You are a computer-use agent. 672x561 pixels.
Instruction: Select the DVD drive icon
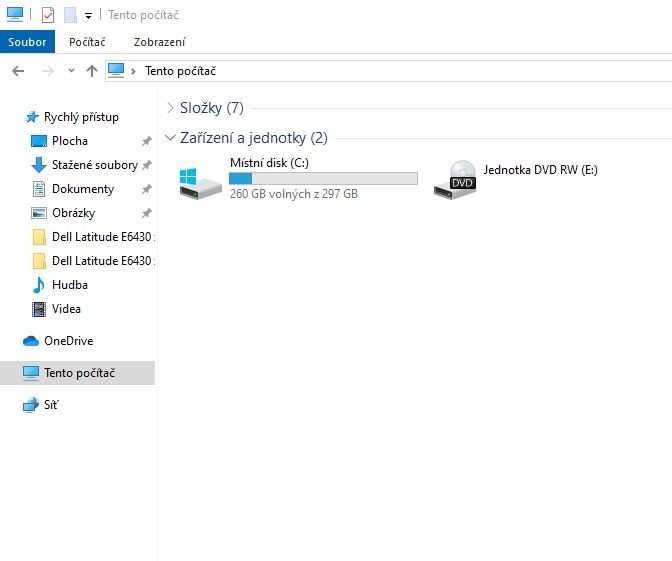(x=455, y=180)
